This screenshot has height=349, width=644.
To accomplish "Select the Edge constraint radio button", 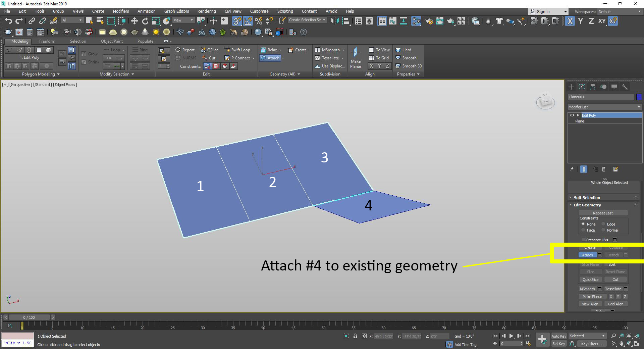I will tap(603, 224).
